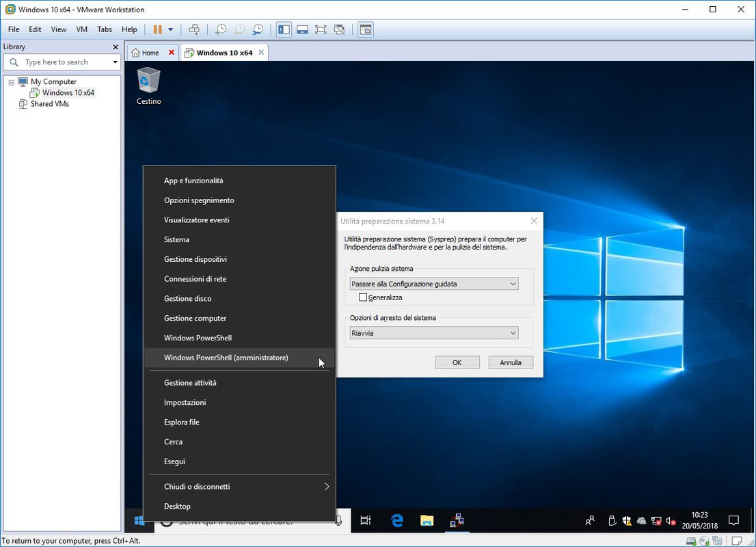The height and width of the screenshot is (547, 756).
Task: Open the Riavvia shutdown options dropdown
Action: (x=434, y=333)
